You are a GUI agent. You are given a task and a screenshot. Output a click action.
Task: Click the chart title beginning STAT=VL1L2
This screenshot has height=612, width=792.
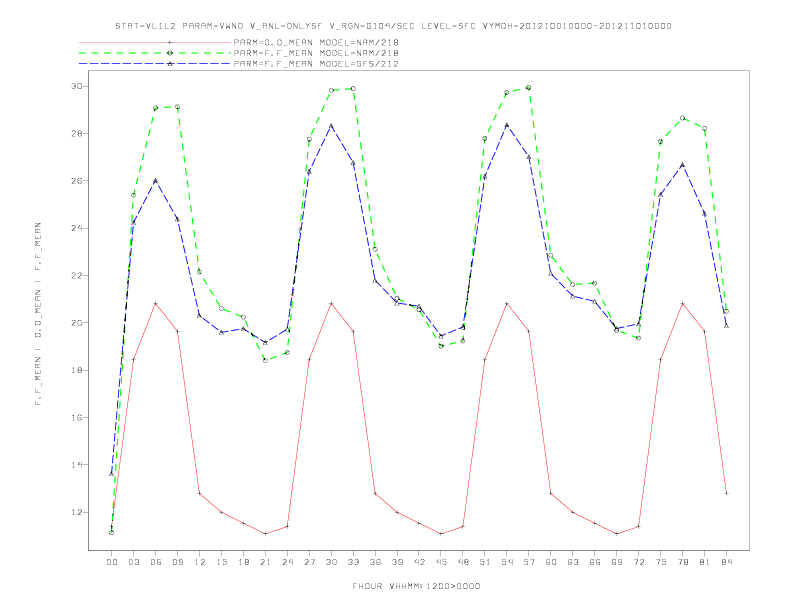pos(393,26)
